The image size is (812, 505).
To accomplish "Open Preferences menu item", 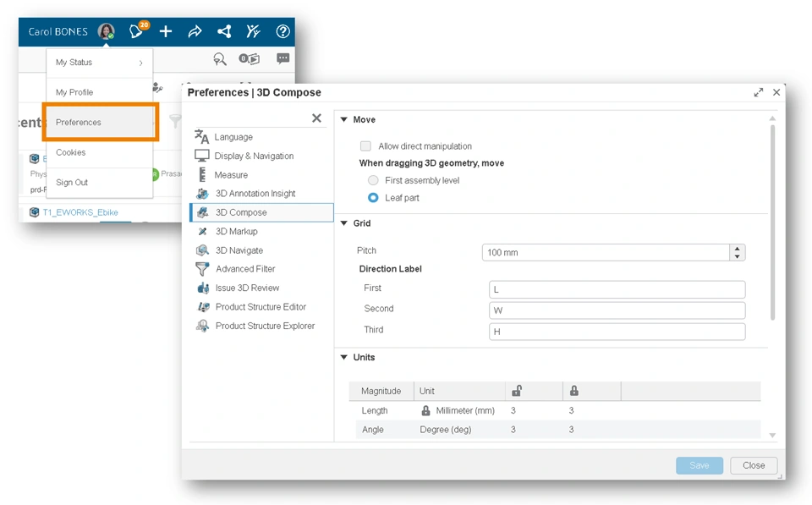I will pos(101,123).
